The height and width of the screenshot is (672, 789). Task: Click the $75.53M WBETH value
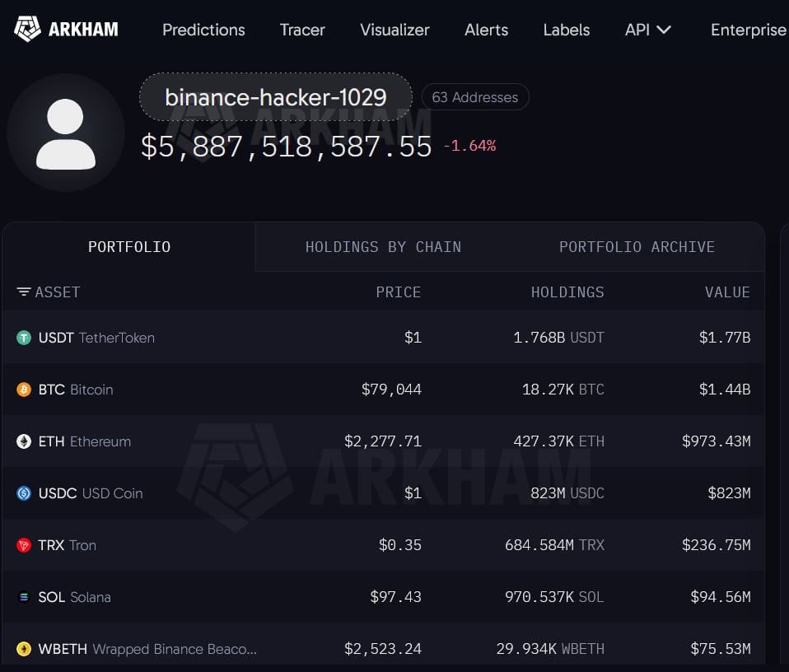[x=721, y=648]
